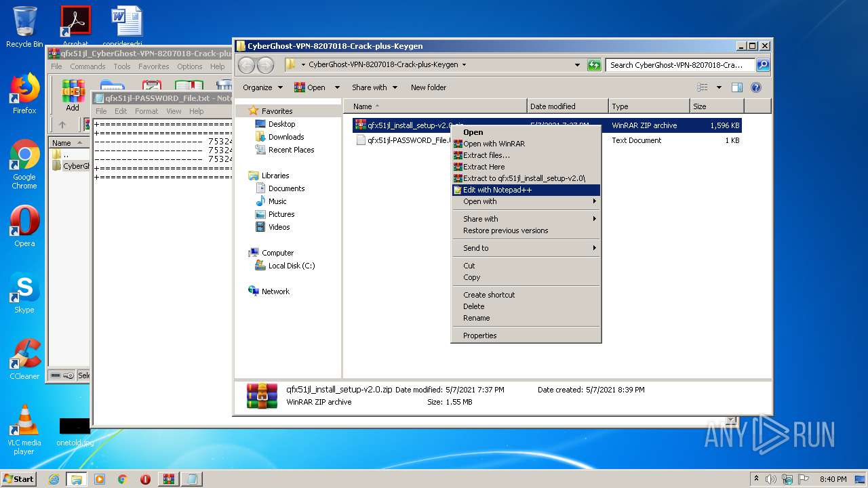Open Internet Explorer from the taskbar
The height and width of the screenshot is (488, 868).
[x=54, y=479]
